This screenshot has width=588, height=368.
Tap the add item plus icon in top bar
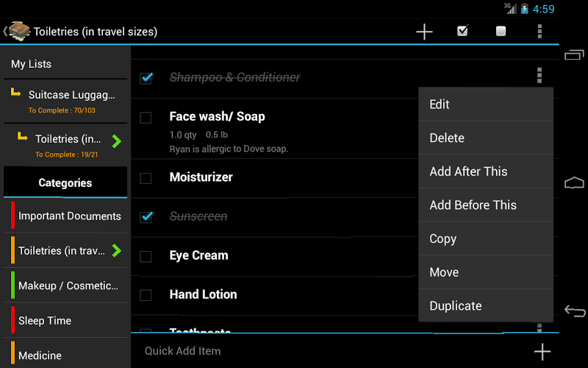(424, 32)
